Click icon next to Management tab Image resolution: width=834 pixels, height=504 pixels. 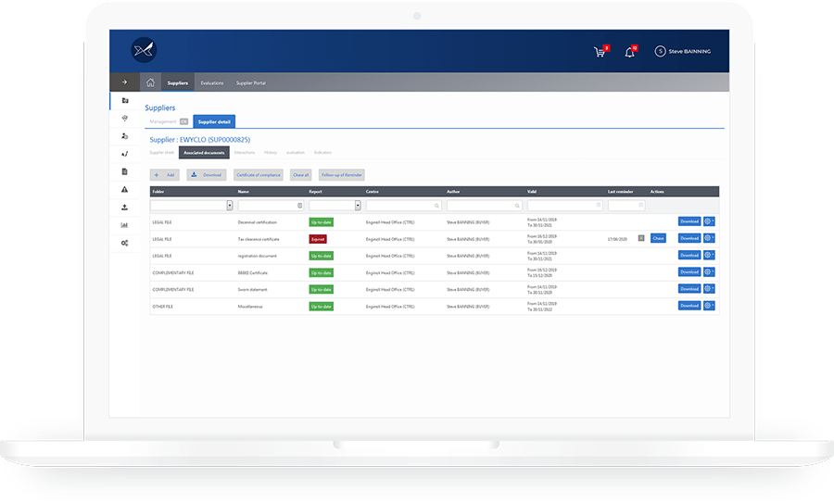tap(183, 121)
